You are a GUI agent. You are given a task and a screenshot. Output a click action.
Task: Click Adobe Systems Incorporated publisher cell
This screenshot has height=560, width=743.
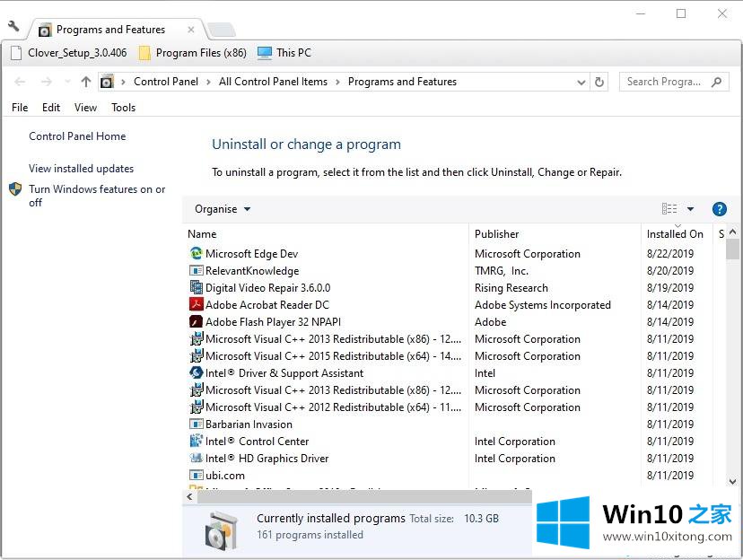click(x=543, y=304)
